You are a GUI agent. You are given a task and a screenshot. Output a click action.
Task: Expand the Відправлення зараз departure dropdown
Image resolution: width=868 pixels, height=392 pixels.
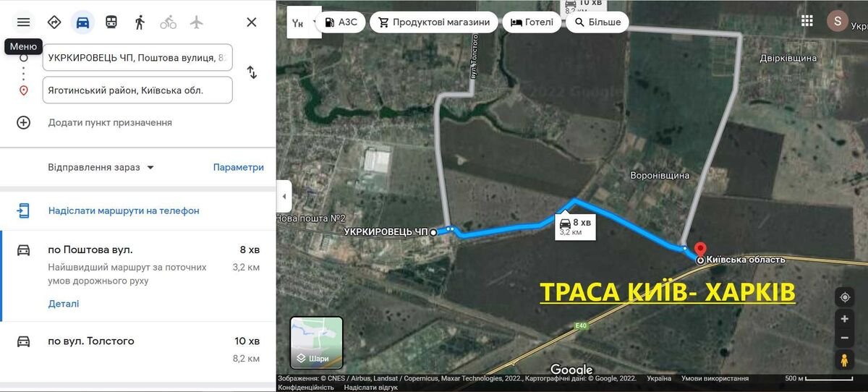[101, 167]
